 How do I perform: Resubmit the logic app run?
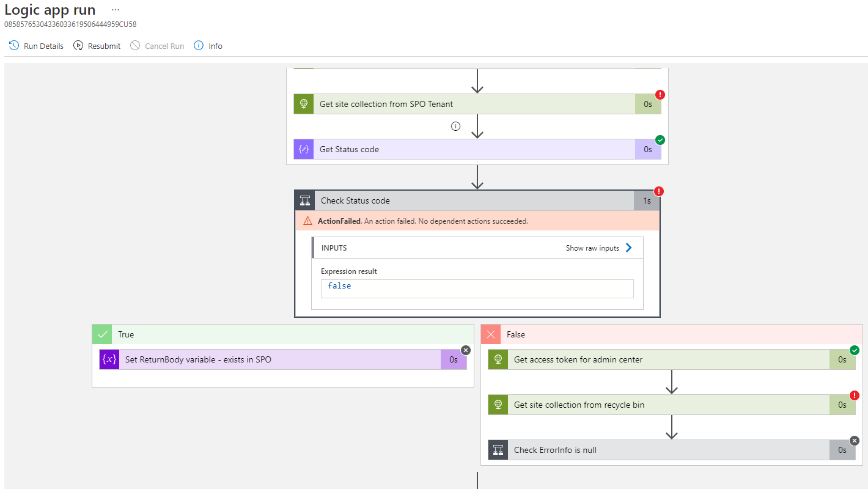coord(96,45)
